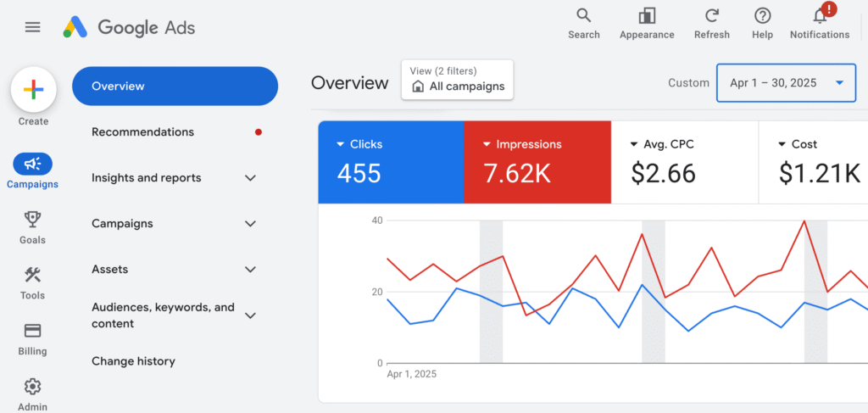Open the Help question mark icon
This screenshot has width=868, height=413.
click(762, 16)
